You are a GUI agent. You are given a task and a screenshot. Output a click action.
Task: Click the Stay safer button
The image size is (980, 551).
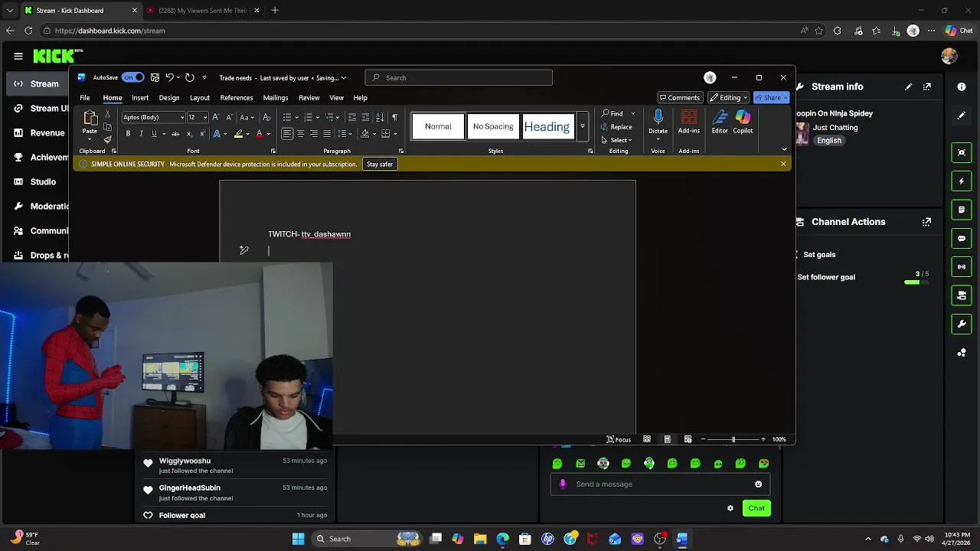[380, 164]
